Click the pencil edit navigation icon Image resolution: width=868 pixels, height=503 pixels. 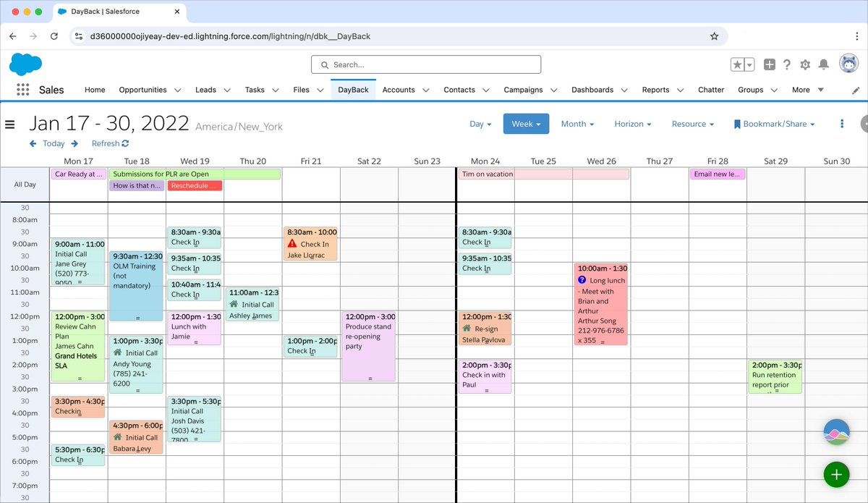tap(856, 90)
